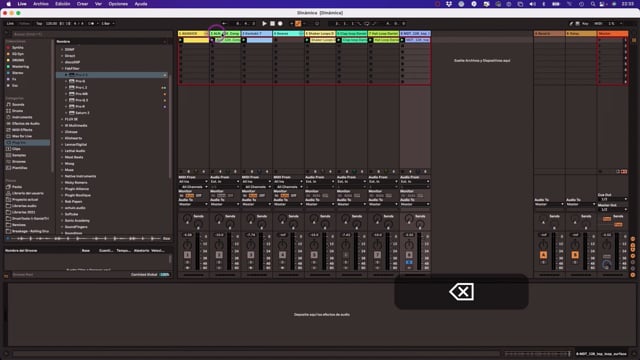Start playback with the transport Play button

click(264, 24)
